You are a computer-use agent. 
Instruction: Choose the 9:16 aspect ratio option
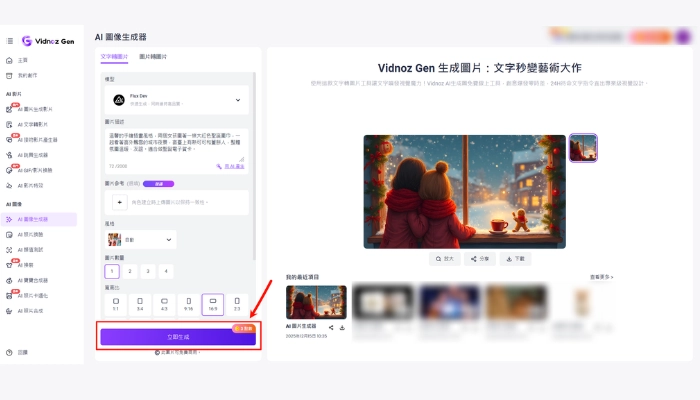pos(189,302)
